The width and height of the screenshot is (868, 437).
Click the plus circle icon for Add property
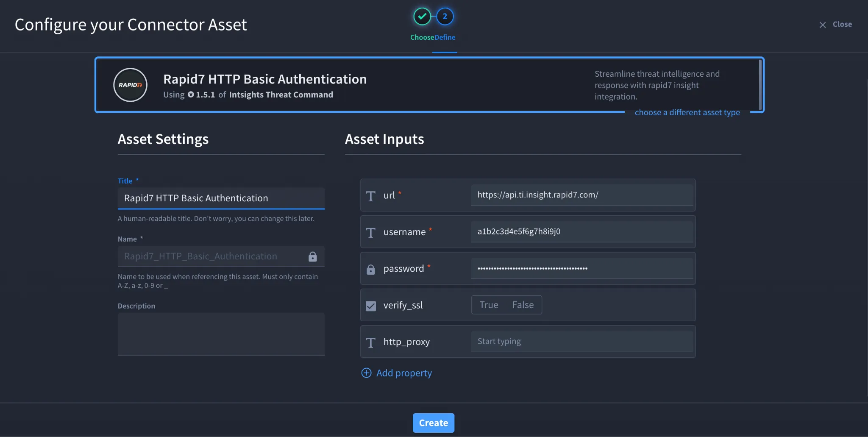pyautogui.click(x=366, y=373)
